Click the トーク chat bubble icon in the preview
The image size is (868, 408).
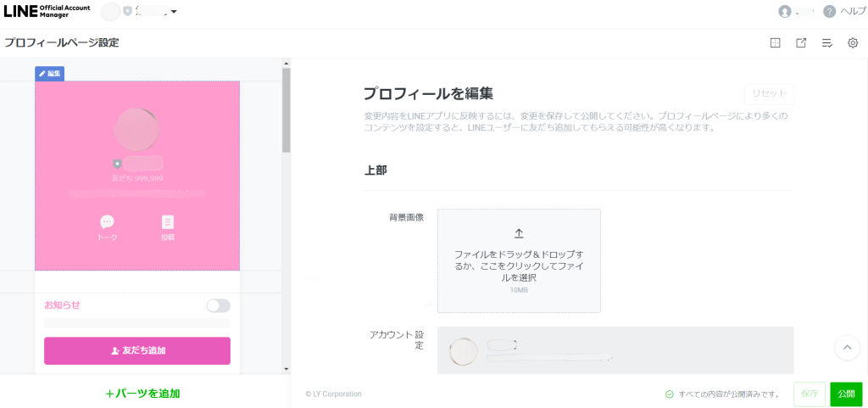[x=108, y=222]
